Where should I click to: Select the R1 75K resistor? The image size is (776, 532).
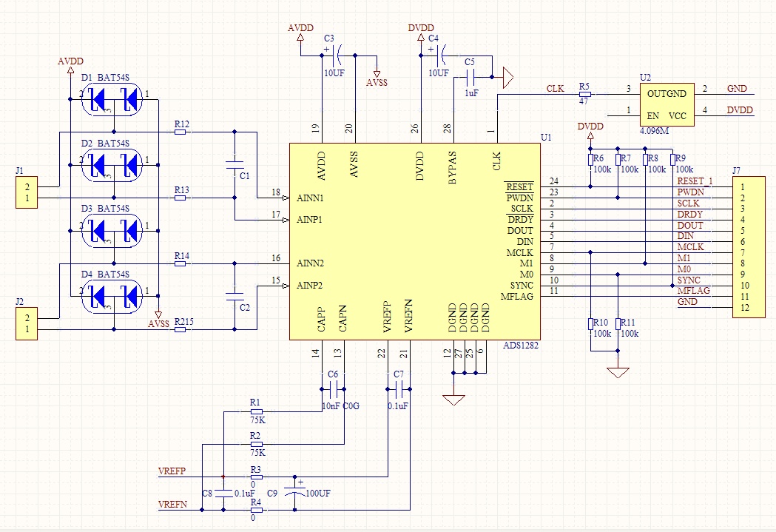[x=257, y=411]
